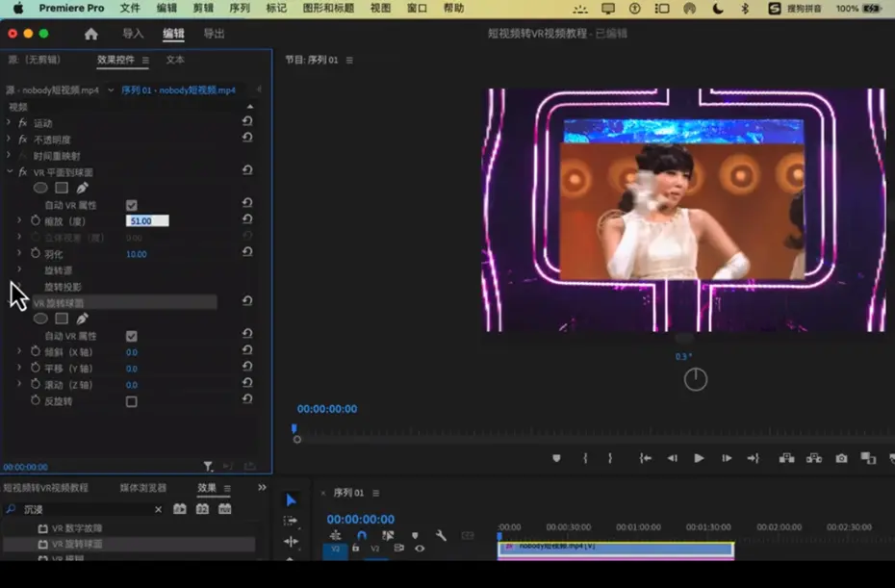Expand the 旋转源 group
The height and width of the screenshot is (588, 895).
pyautogui.click(x=19, y=268)
